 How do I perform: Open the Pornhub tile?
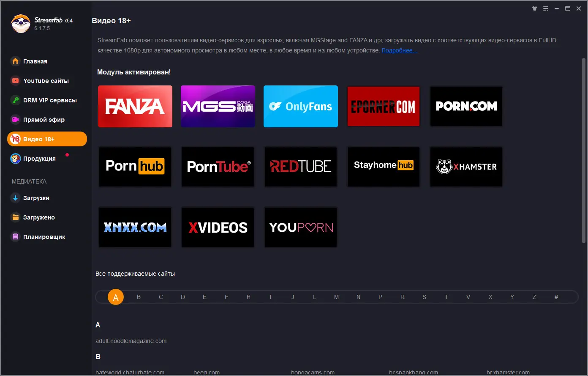(x=135, y=167)
